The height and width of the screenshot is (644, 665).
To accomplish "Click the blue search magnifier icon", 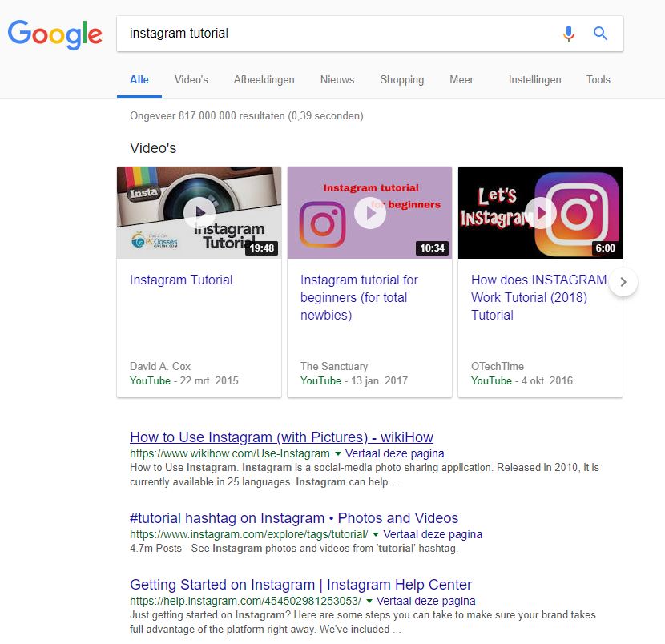I will [x=600, y=33].
